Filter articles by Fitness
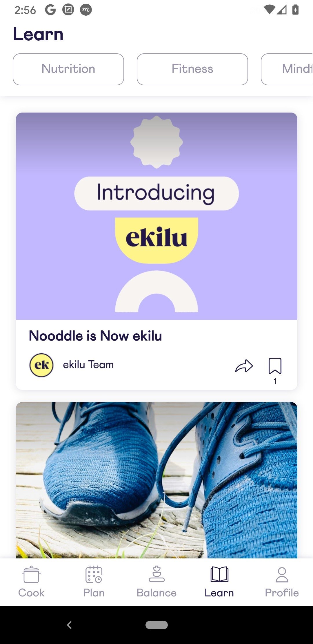Screen dimensions: 313x644 (x=192, y=69)
